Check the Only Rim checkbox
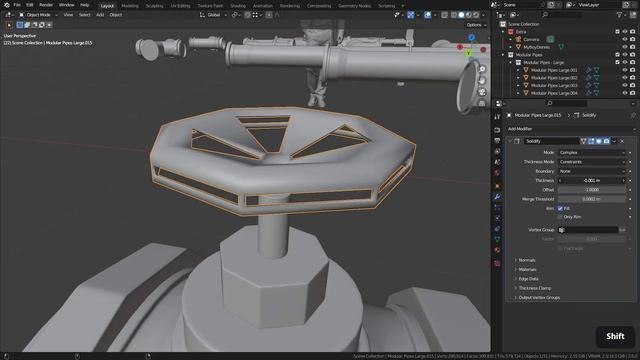640x360 pixels. 560,217
